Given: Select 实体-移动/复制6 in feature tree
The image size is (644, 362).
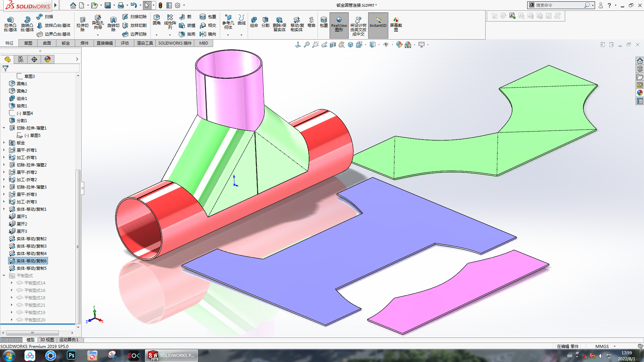Looking at the screenshot, I should point(28,261).
